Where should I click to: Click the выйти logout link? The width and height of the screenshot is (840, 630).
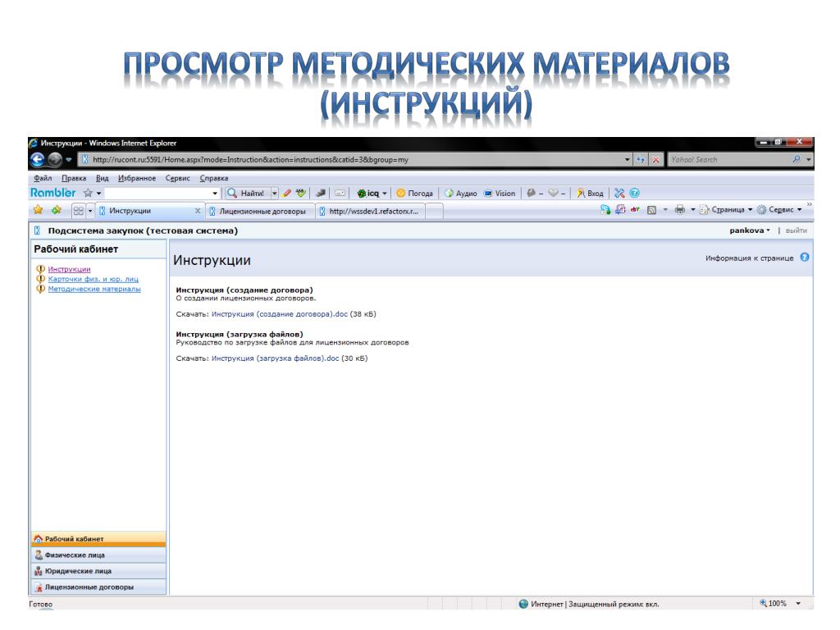(x=796, y=231)
